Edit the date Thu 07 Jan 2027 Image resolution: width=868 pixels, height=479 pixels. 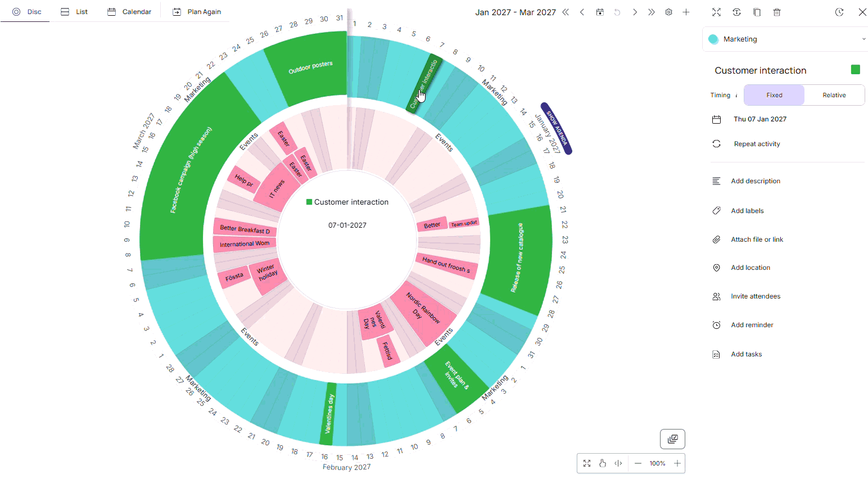tap(759, 119)
